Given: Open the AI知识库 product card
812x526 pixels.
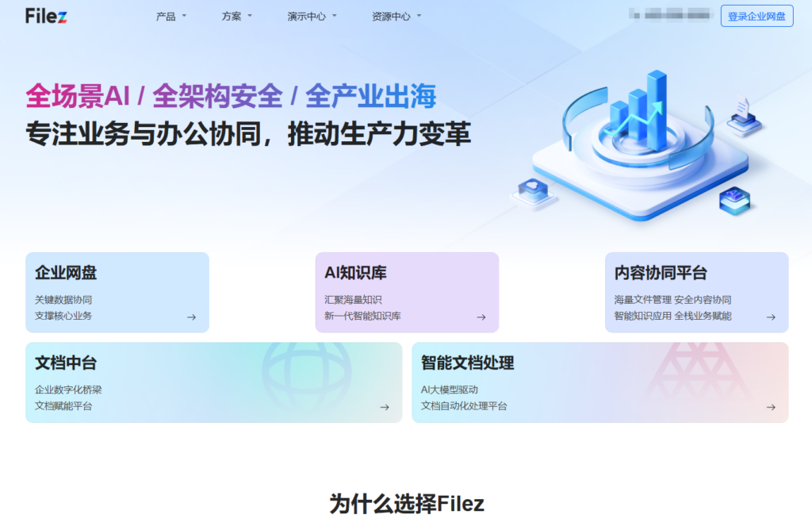Looking at the screenshot, I should click(406, 291).
